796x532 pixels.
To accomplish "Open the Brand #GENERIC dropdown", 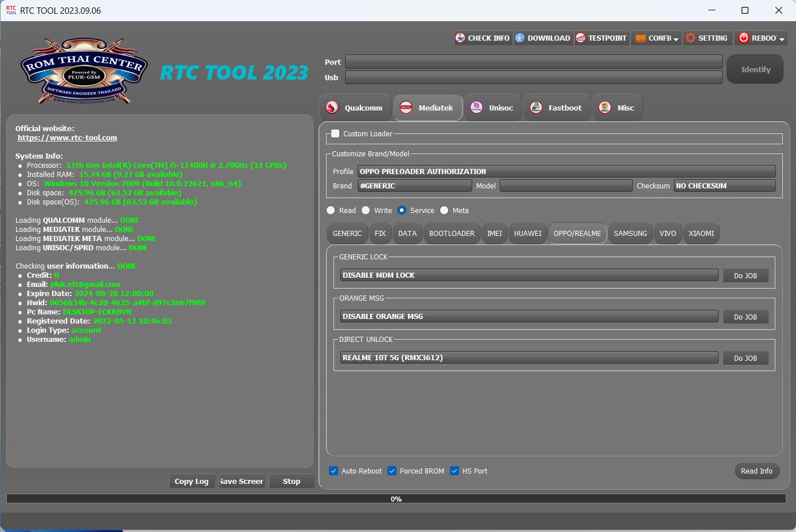I will [415, 186].
